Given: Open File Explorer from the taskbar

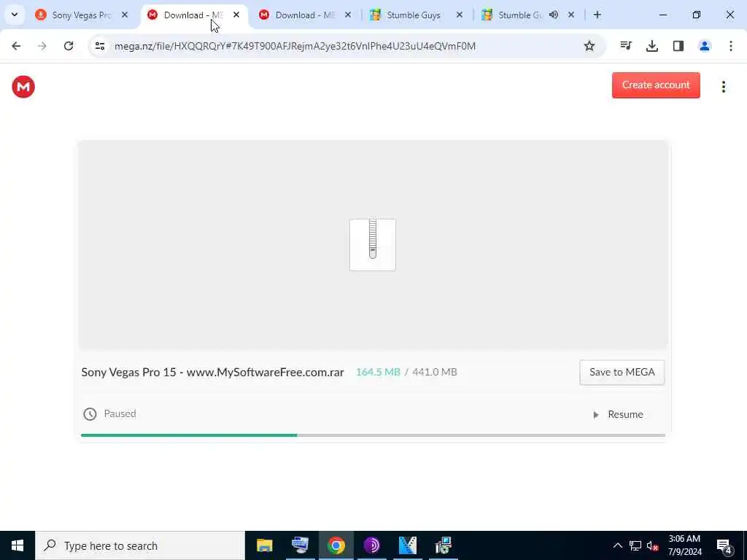Looking at the screenshot, I should 264,545.
